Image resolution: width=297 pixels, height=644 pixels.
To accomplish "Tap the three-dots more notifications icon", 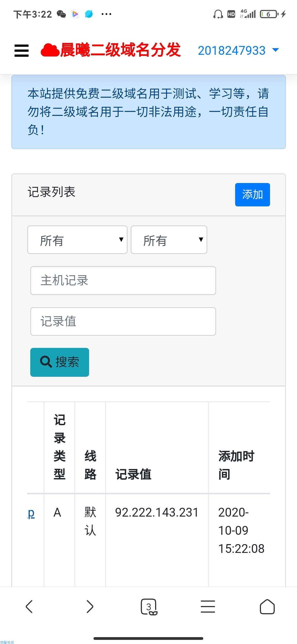I will pos(106,14).
